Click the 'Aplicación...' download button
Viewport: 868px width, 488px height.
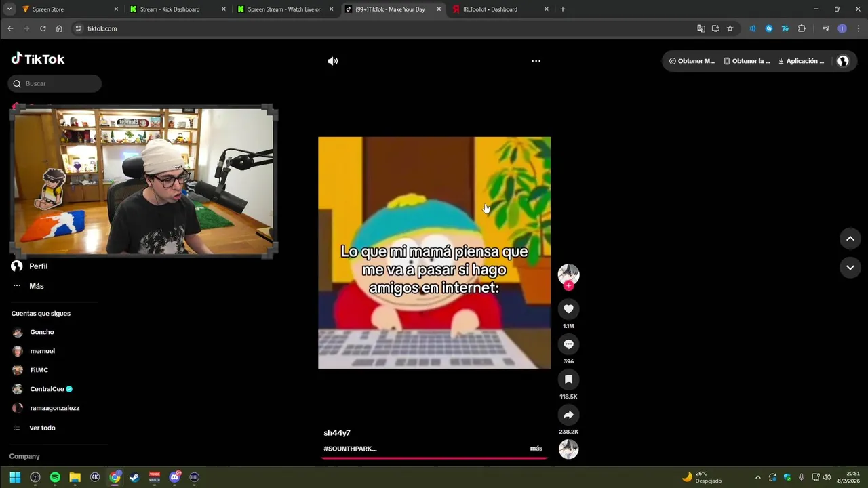pos(801,61)
